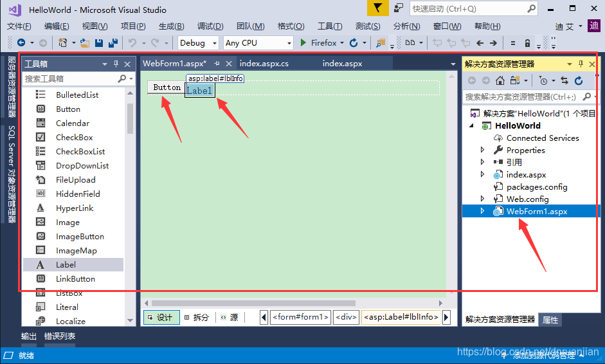Screen dimensions: 605x364
Task: Collapse the HelloWorld project node
Action: pos(471,125)
